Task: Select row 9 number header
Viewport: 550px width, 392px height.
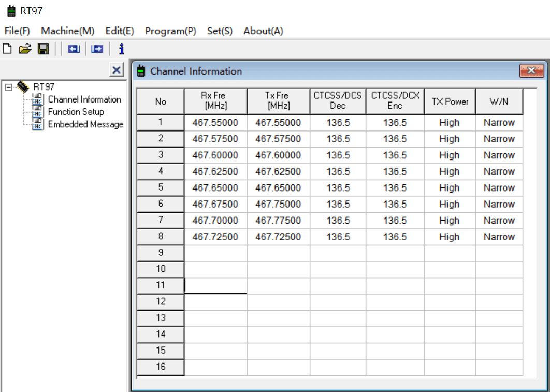Action: 161,253
